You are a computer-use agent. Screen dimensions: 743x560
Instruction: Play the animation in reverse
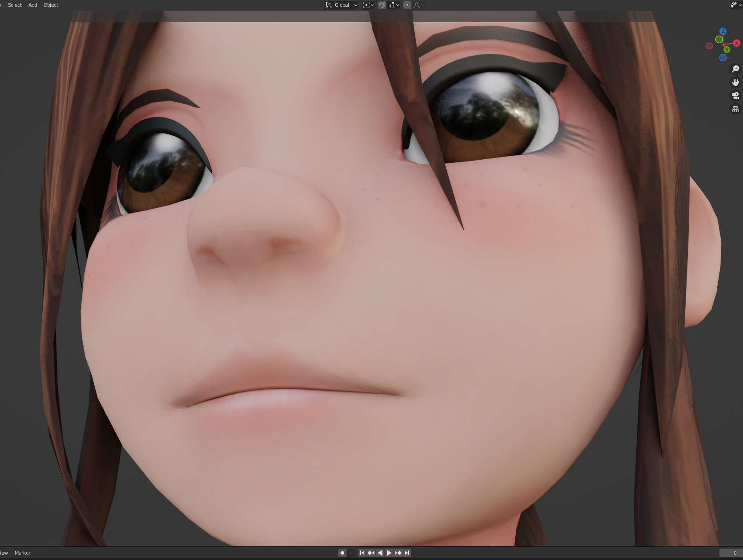point(380,553)
